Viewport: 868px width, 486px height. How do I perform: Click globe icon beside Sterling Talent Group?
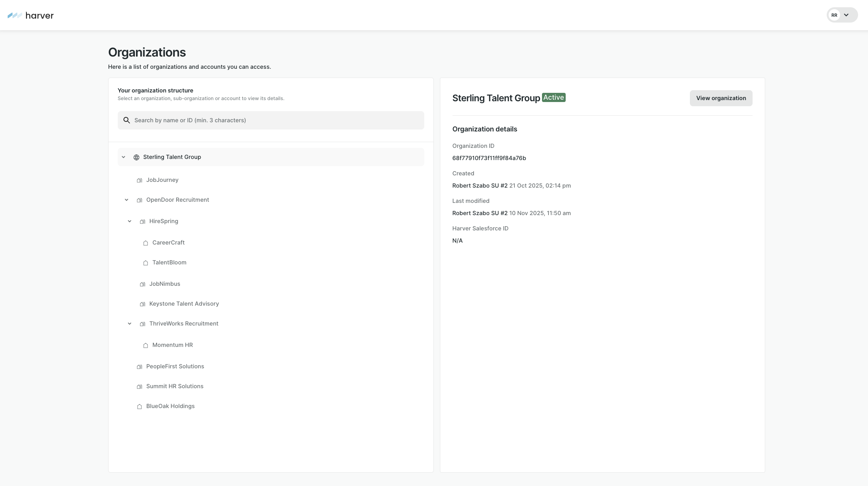point(136,157)
